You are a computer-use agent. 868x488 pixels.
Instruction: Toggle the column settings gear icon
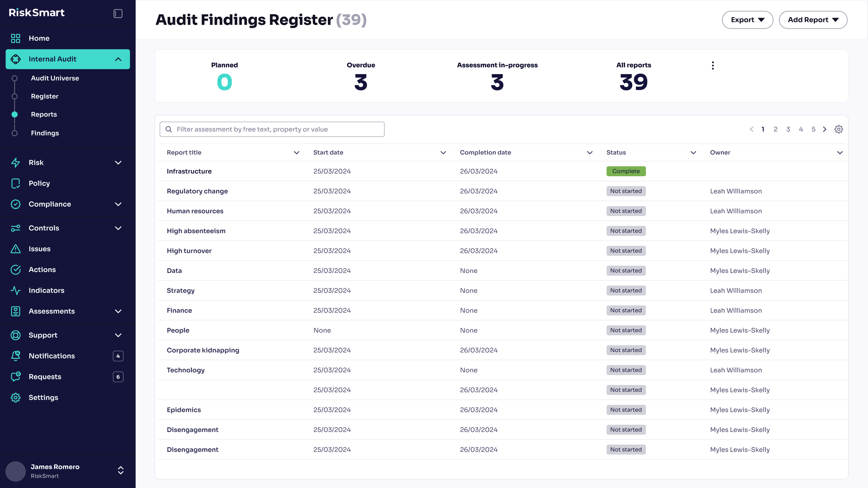[x=839, y=129]
